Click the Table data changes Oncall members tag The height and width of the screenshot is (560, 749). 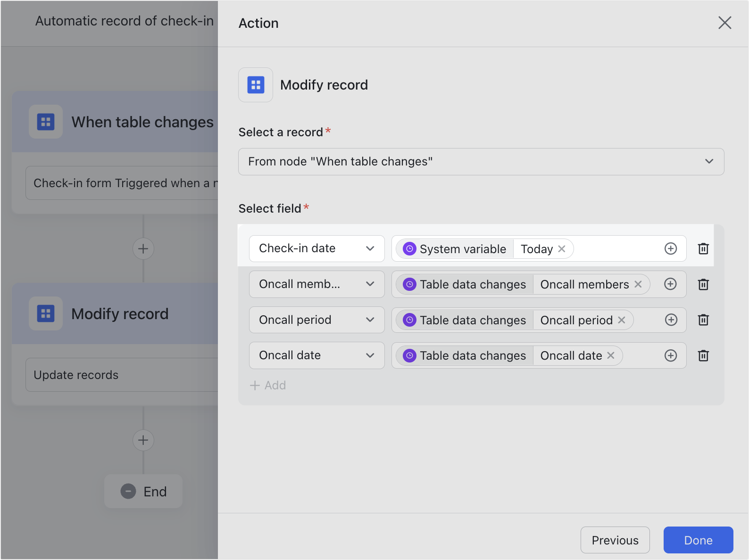[x=523, y=284]
